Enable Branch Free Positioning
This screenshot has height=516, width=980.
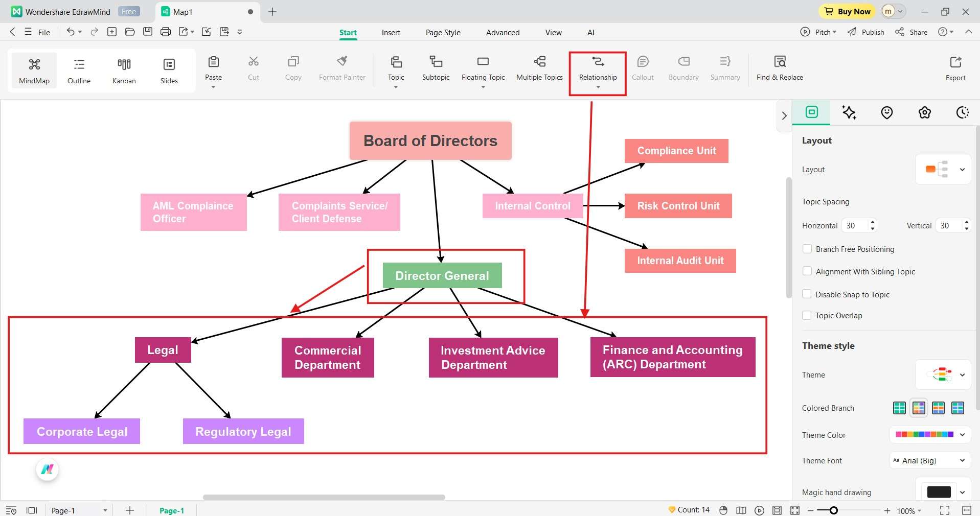pyautogui.click(x=807, y=249)
